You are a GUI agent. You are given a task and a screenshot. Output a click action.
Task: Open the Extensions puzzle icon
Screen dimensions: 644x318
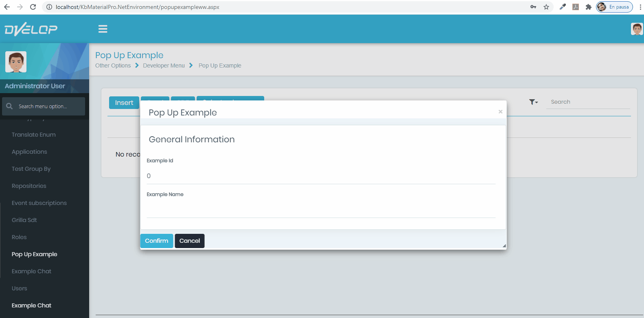pos(589,7)
